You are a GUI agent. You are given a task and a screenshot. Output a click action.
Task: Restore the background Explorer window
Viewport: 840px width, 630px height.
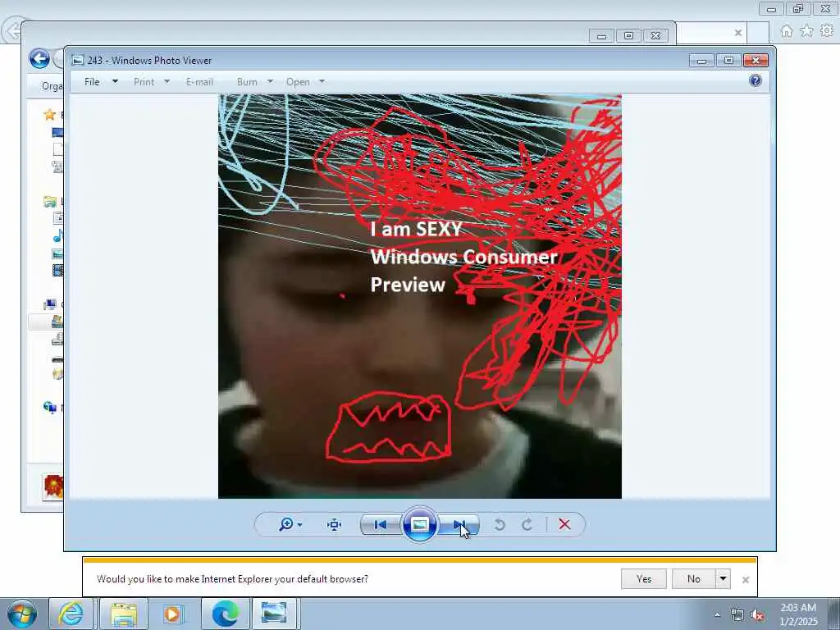[628, 36]
